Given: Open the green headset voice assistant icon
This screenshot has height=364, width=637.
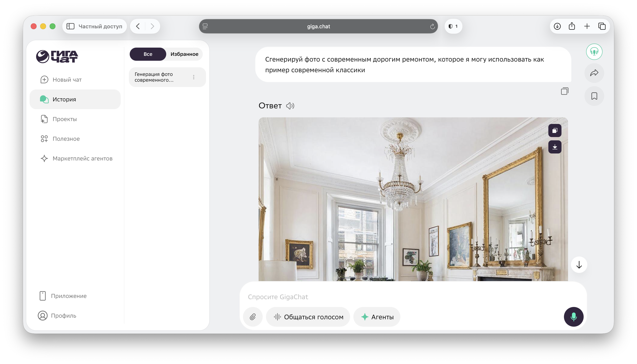Looking at the screenshot, I should [594, 52].
